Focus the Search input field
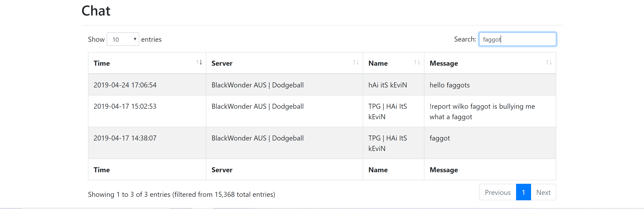 click(517, 39)
